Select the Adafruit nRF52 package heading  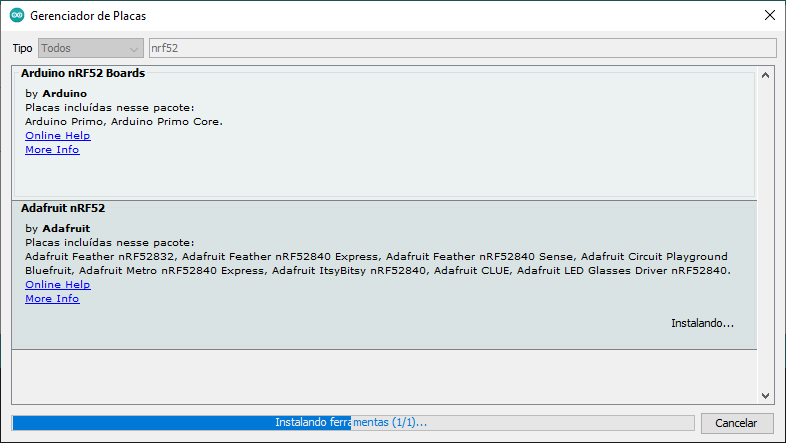pos(63,208)
